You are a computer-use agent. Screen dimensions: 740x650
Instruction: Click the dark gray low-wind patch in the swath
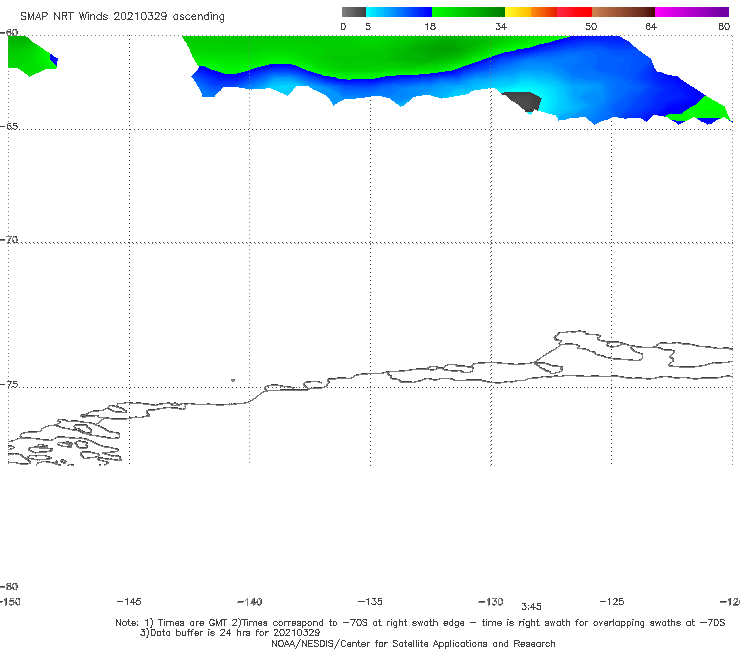pos(524,100)
